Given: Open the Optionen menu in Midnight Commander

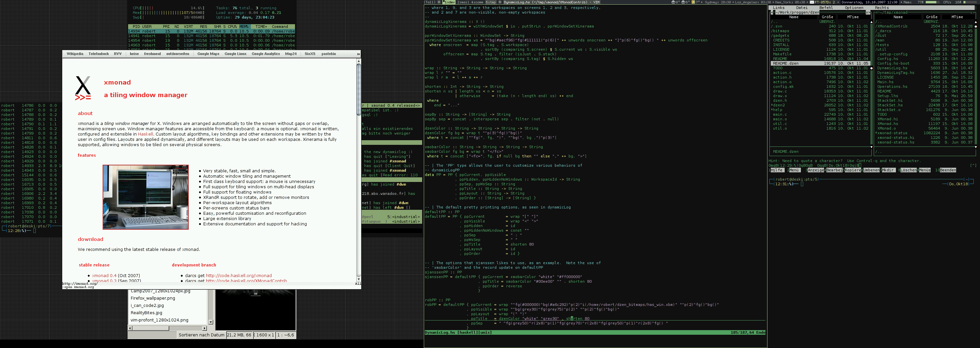Looking at the screenshot, I should pos(854,8).
